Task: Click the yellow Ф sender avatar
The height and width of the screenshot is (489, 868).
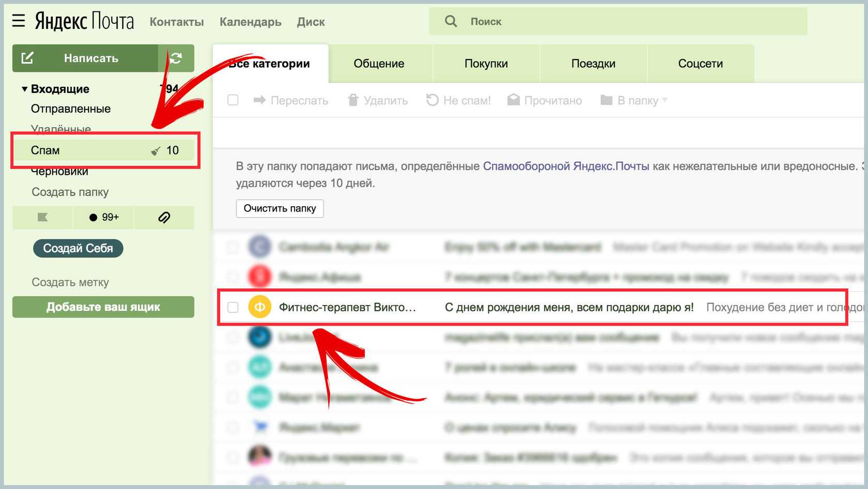Action: (x=260, y=307)
